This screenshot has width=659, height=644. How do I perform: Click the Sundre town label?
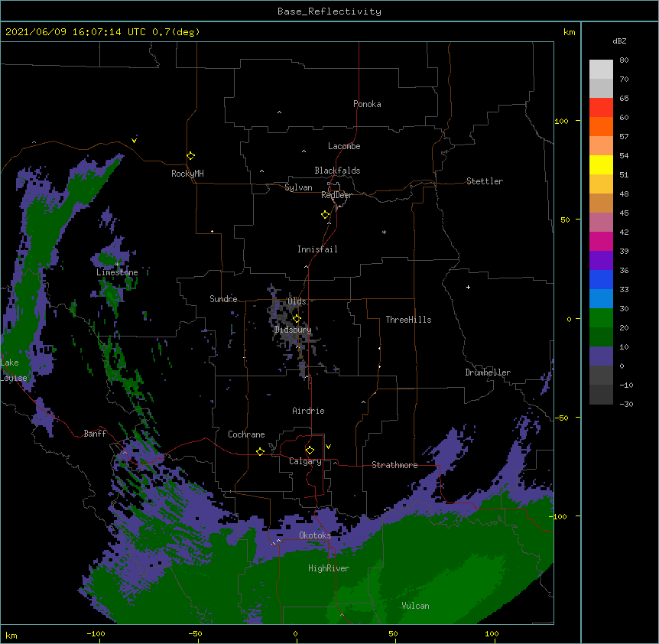tap(223, 299)
